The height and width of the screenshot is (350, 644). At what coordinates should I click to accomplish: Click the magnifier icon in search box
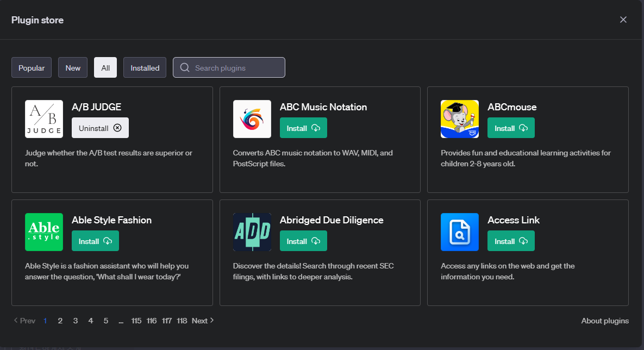point(185,68)
